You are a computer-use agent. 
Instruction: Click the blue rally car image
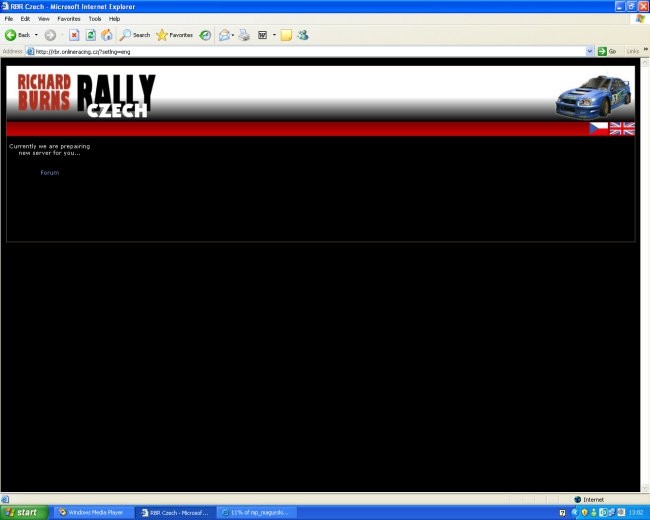click(x=594, y=97)
